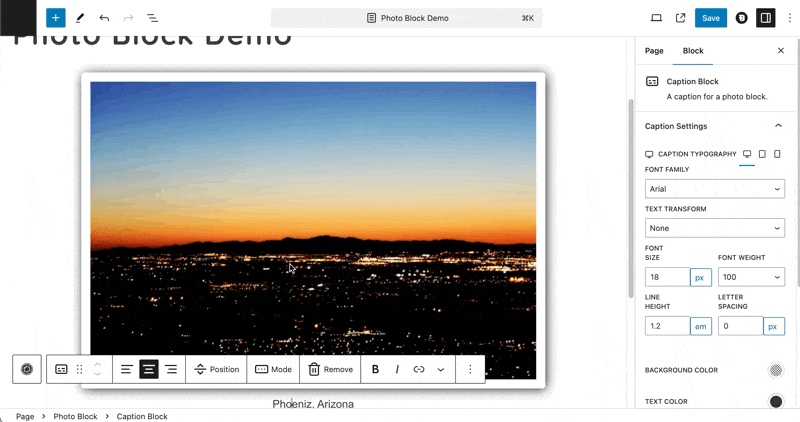This screenshot has height=422, width=800.
Task: Undo the last change
Action: (x=104, y=18)
